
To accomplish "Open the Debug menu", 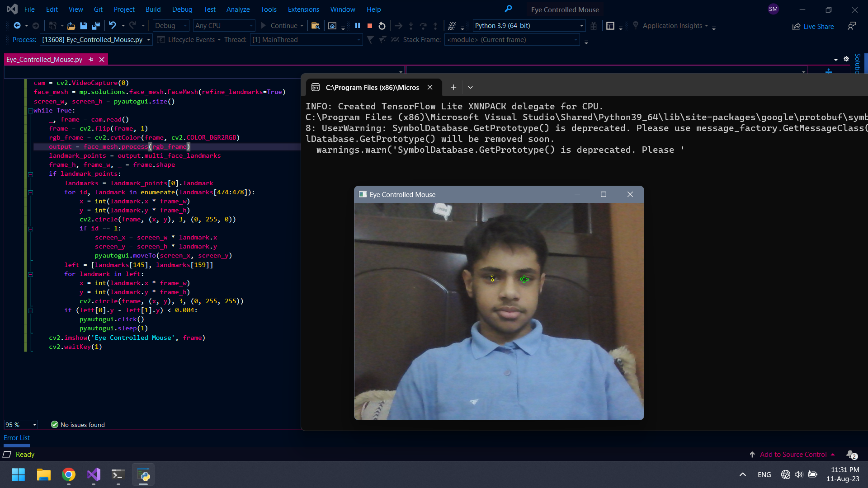I will click(x=182, y=9).
